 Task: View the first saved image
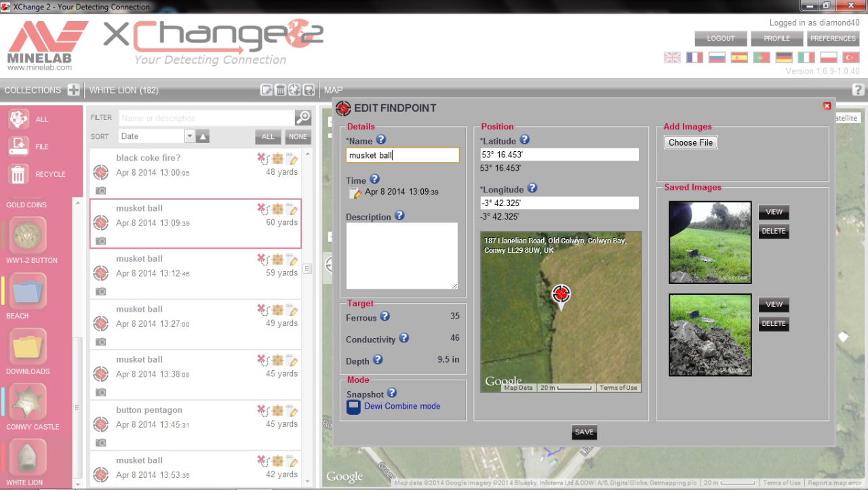coord(774,212)
